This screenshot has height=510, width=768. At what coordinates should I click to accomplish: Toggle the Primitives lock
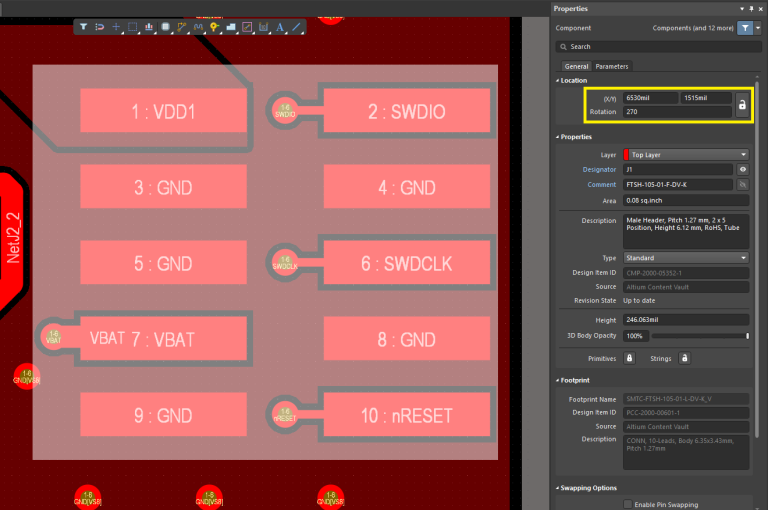tap(629, 358)
